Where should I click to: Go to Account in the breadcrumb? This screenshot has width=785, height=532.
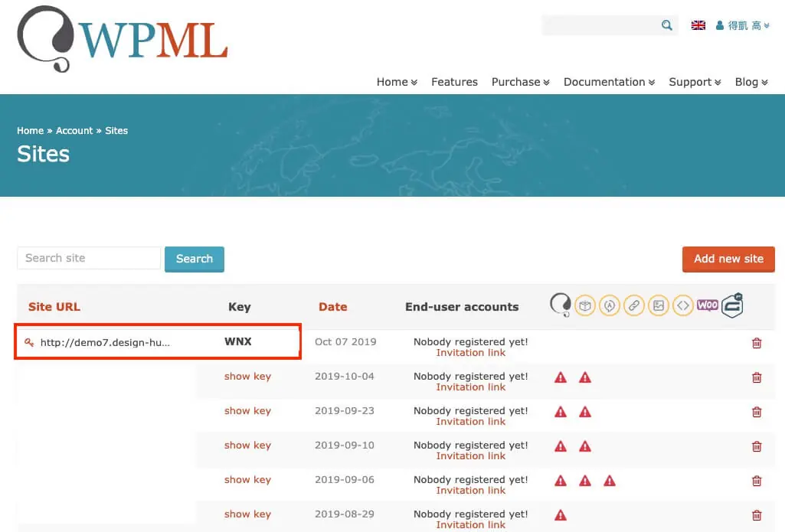[74, 131]
